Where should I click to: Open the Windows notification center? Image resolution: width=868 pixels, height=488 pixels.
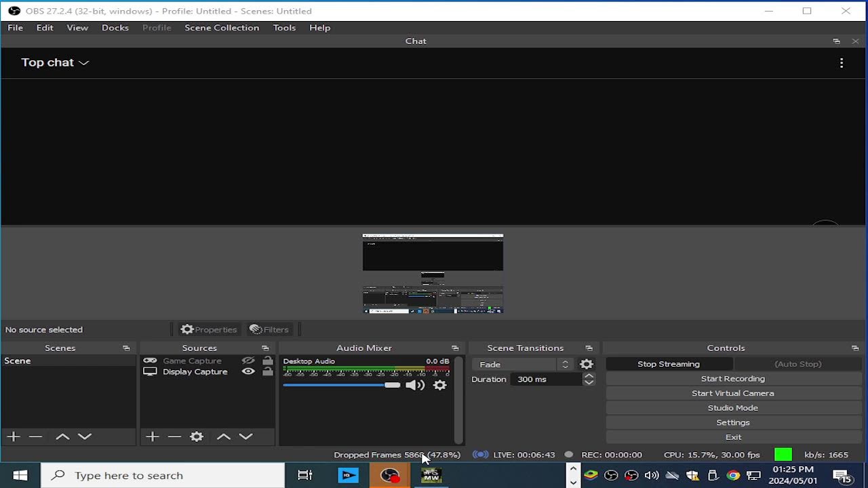click(x=842, y=476)
